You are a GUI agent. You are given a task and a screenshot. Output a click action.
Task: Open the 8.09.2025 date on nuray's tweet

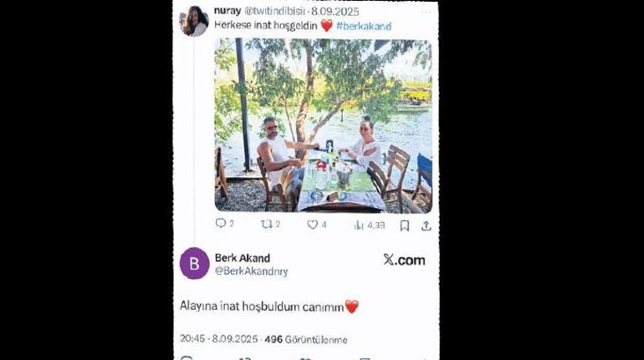[335, 12]
